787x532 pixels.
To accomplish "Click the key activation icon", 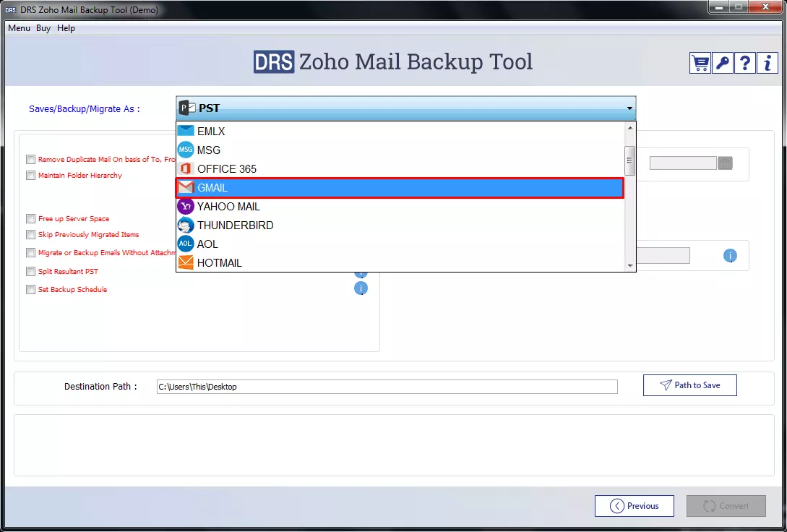I will pyautogui.click(x=722, y=63).
